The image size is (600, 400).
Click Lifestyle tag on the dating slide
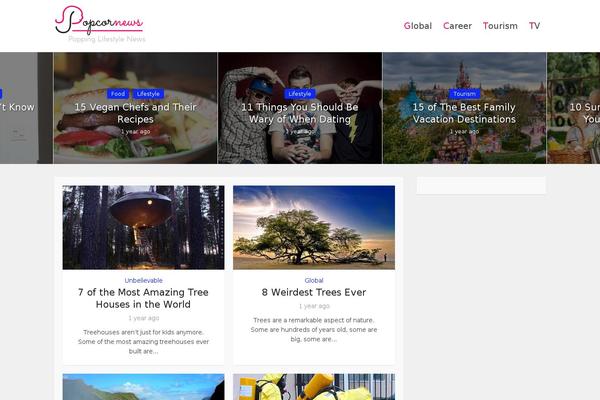[x=300, y=94]
